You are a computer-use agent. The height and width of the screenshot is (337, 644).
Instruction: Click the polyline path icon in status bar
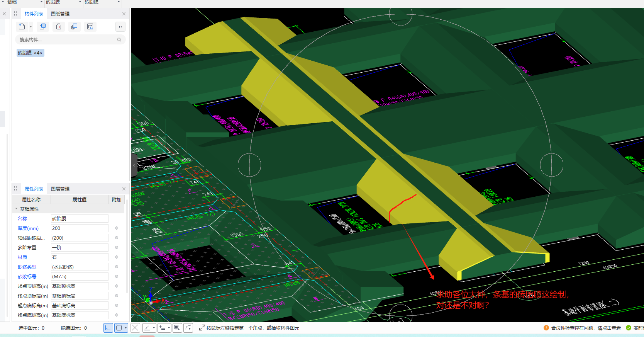[188, 328]
